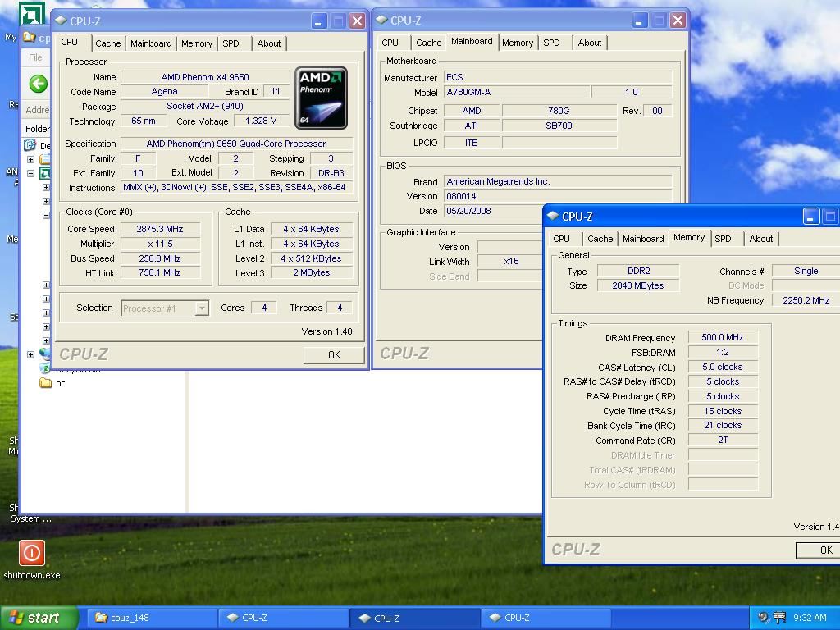The width and height of the screenshot is (840, 630).
Task: Click the Level 3 cache value 2 MBytes
Action: pyautogui.click(x=311, y=272)
